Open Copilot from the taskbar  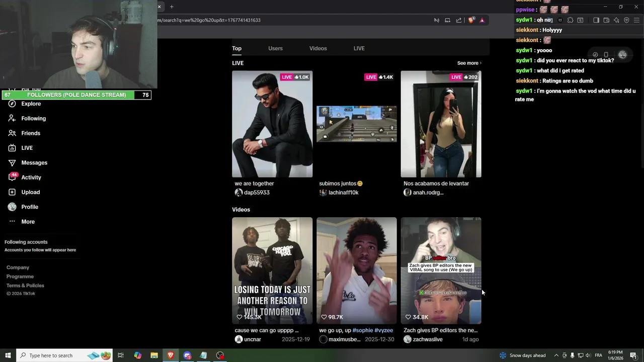(137, 355)
